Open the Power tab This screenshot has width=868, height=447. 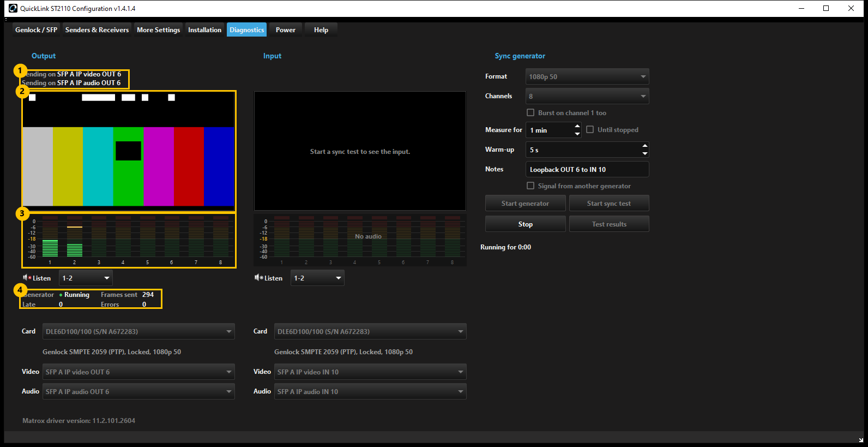(x=285, y=30)
